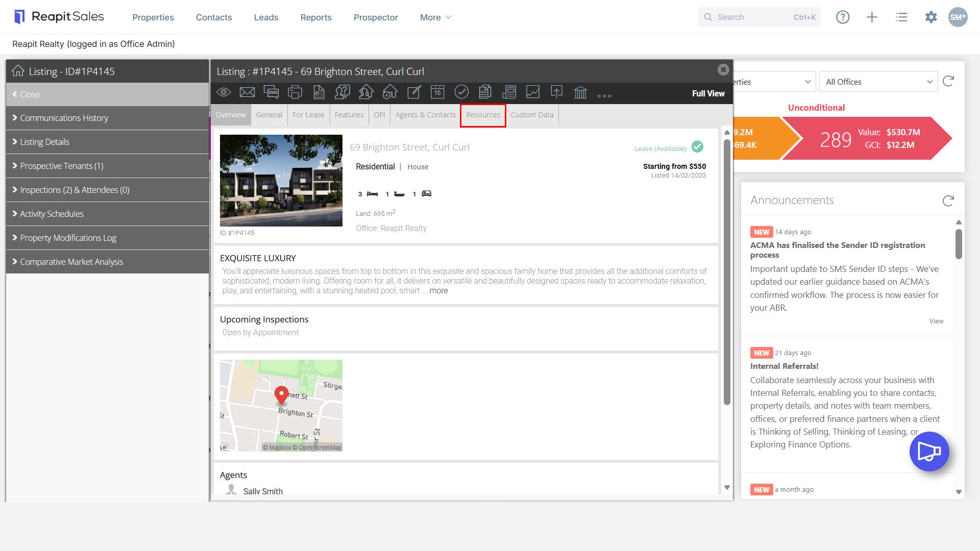Click the checkmark circle icon in toolbar
The width and height of the screenshot is (980, 551).
tap(461, 92)
